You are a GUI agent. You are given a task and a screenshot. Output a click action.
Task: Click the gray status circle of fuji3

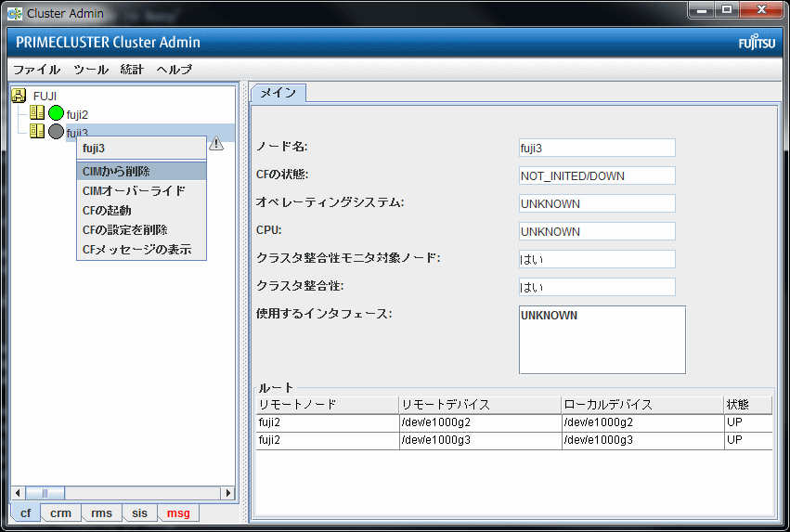tap(56, 132)
